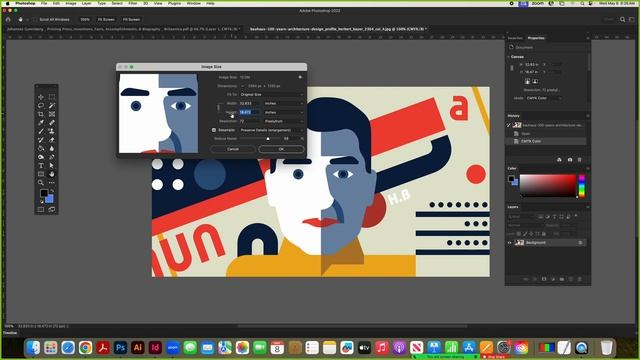
Task: Open the Filter menu
Action: point(133,3)
